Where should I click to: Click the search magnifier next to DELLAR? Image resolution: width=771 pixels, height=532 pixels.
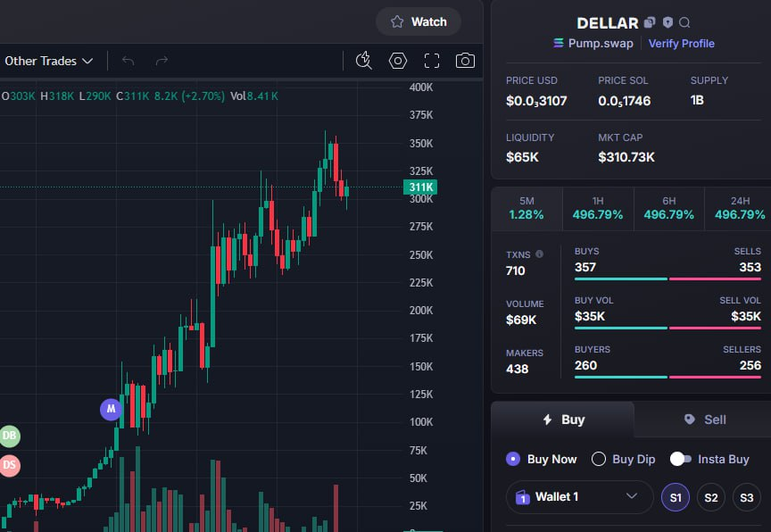(684, 22)
